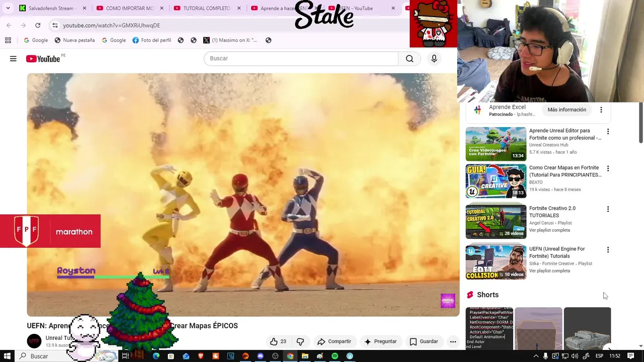Open Chrome apps grid in bookmarks bar

point(8,40)
